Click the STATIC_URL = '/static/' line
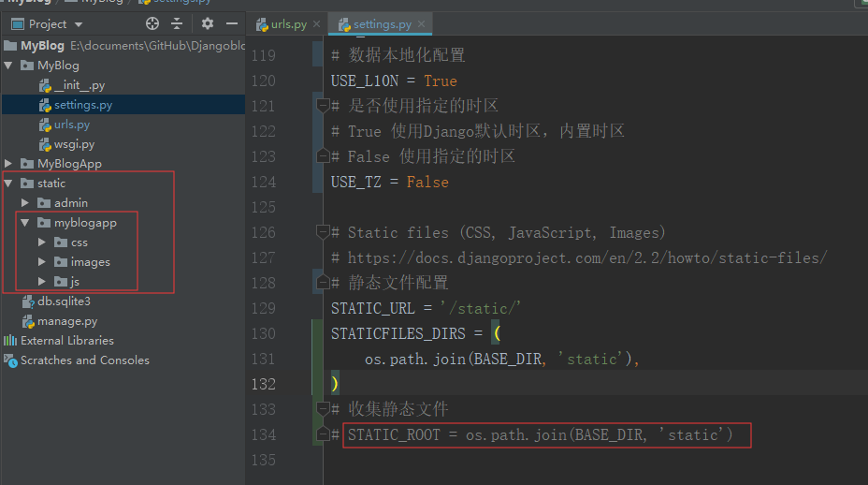The width and height of the screenshot is (868, 485). [426, 308]
